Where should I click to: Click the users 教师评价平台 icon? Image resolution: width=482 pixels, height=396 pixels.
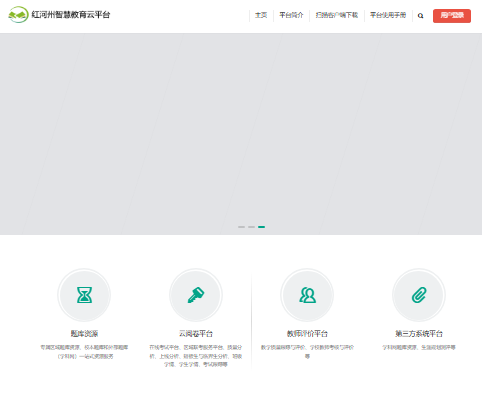pos(307,295)
